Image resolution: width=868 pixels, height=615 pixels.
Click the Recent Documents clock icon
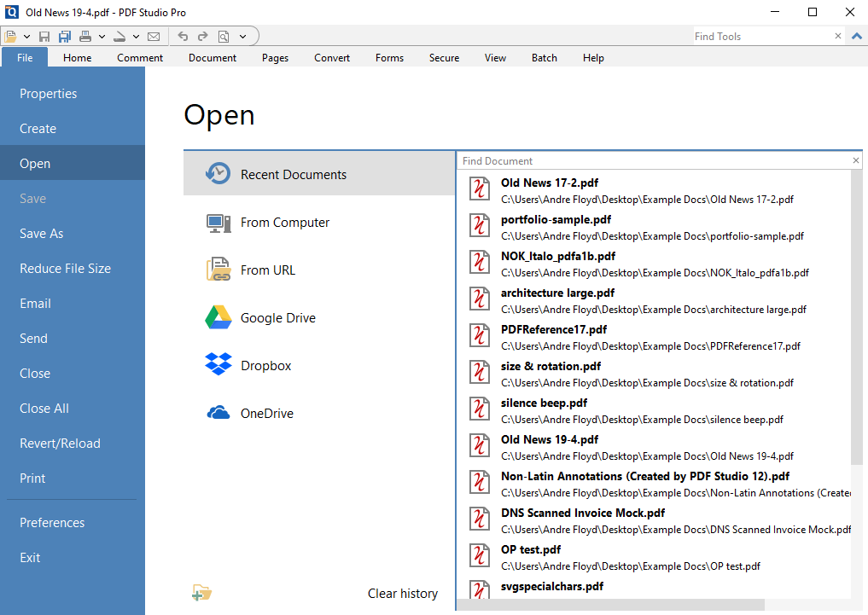218,174
